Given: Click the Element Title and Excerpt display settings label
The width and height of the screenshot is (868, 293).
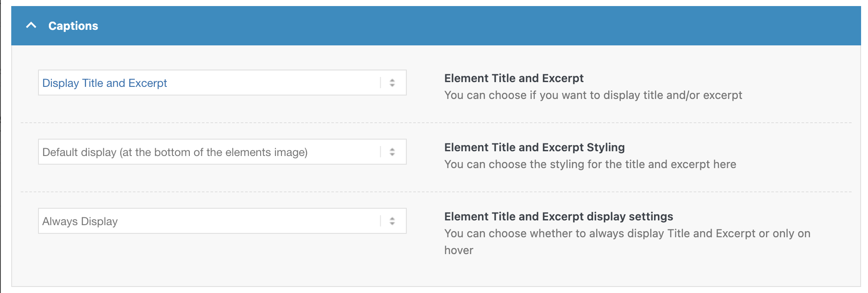Looking at the screenshot, I should point(558,217).
